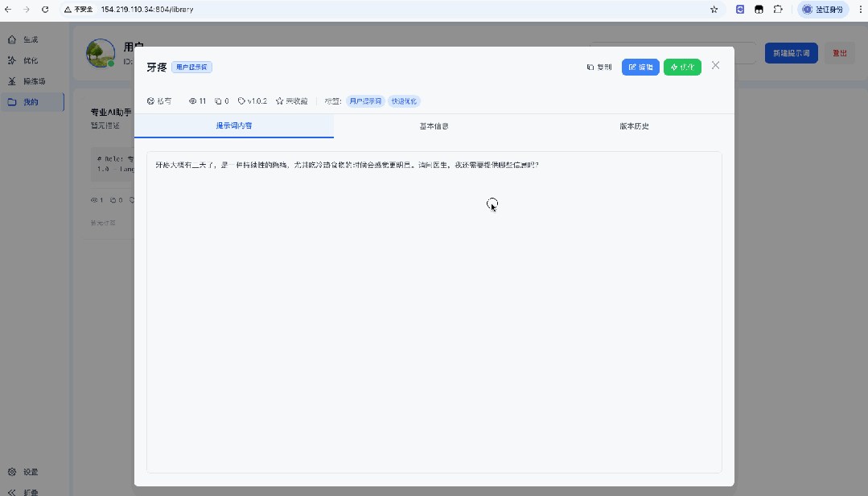Toggle the 未收藏 favorite star
Screen dimensions: 868x496
tap(280, 101)
